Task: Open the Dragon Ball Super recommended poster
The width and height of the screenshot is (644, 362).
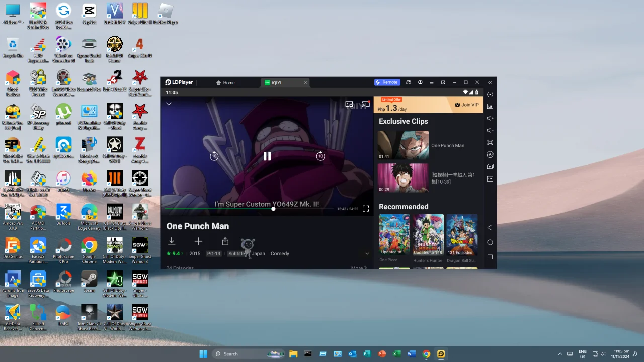Action: click(x=462, y=235)
